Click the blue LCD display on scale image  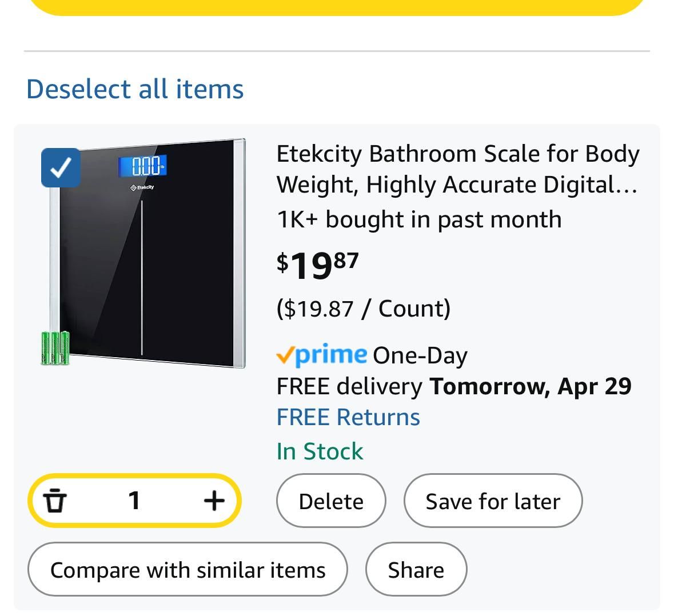[x=143, y=166]
